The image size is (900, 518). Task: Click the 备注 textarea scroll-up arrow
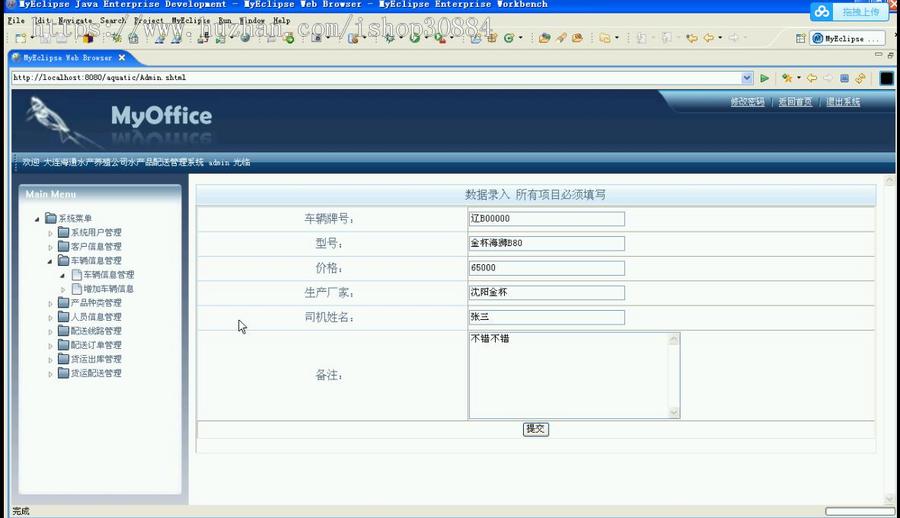[674, 339]
